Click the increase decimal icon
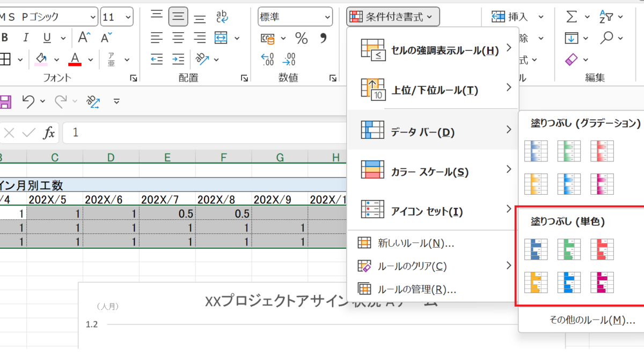 click(x=267, y=59)
